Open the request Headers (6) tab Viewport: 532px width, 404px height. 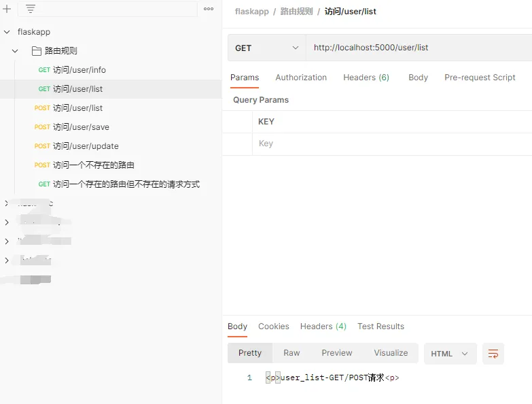tap(366, 78)
